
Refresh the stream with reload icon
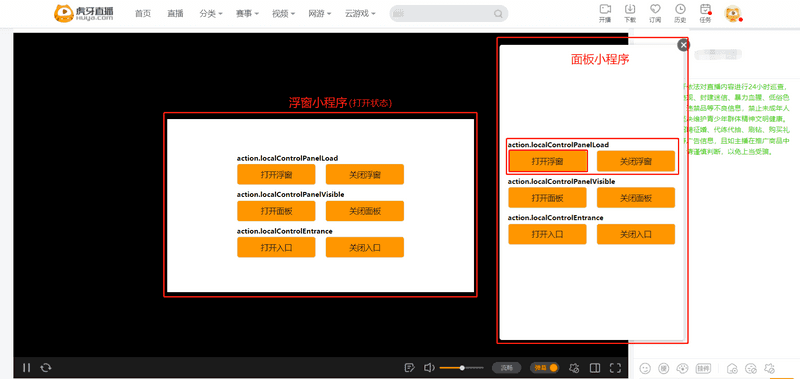pyautogui.click(x=46, y=367)
